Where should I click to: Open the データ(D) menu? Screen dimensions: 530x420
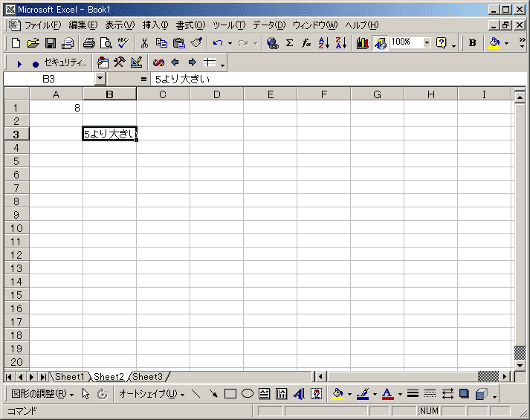[x=269, y=25]
